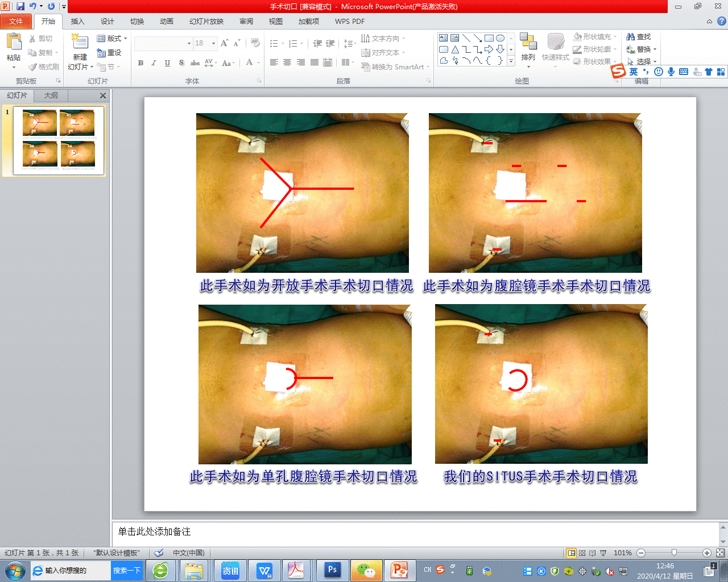Switch to slide sorter view button
The width and height of the screenshot is (728, 582).
click(582, 553)
